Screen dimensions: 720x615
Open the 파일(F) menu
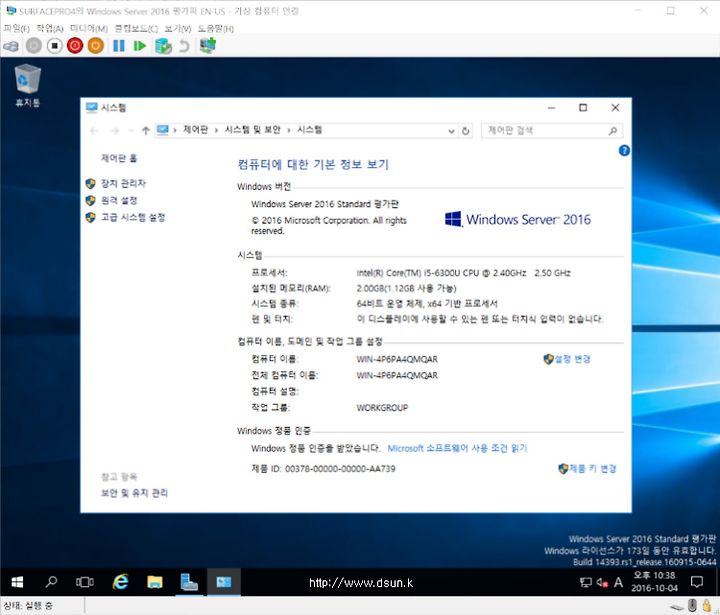(17, 28)
